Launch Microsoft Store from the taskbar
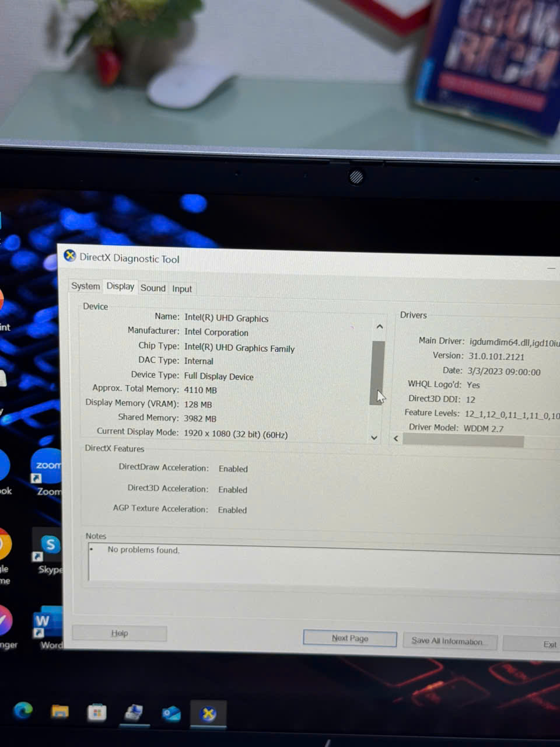Viewport: 560px width, 747px height. [x=97, y=713]
